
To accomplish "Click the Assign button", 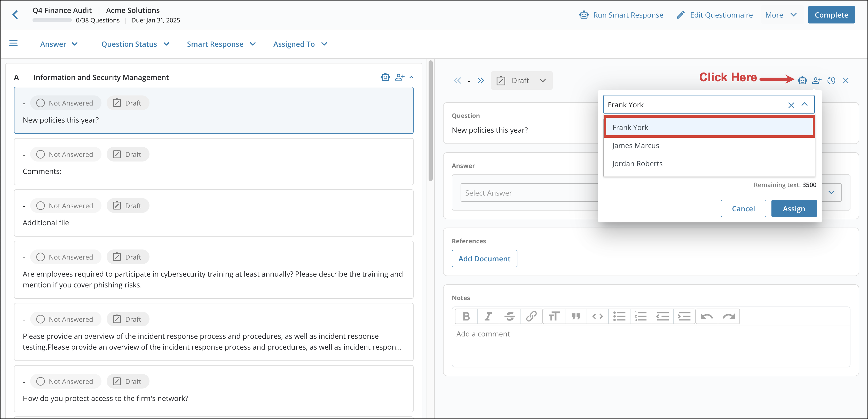I will click(x=794, y=208).
